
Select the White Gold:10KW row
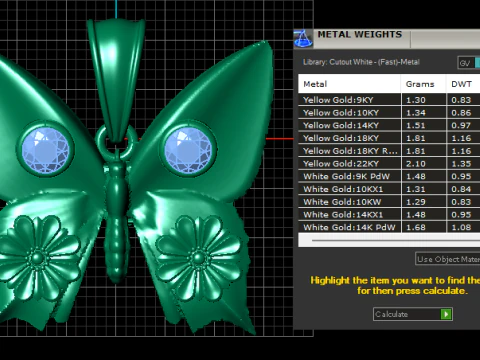coord(389,202)
